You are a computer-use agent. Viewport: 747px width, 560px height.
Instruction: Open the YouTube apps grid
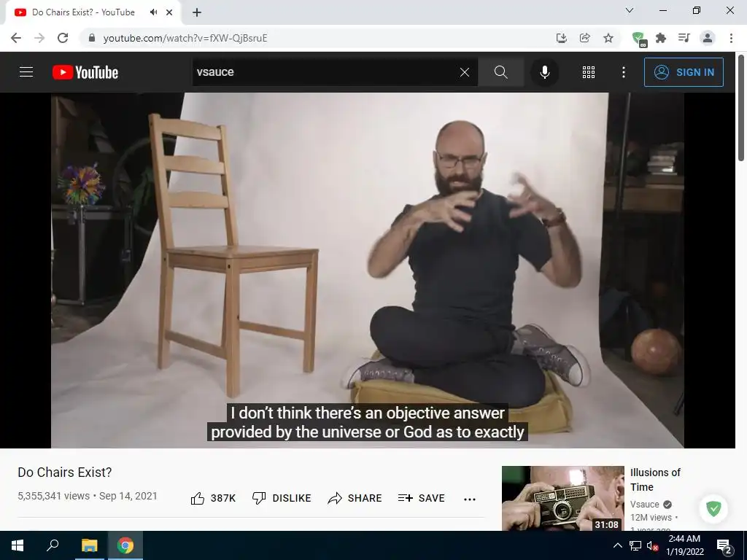(x=589, y=72)
